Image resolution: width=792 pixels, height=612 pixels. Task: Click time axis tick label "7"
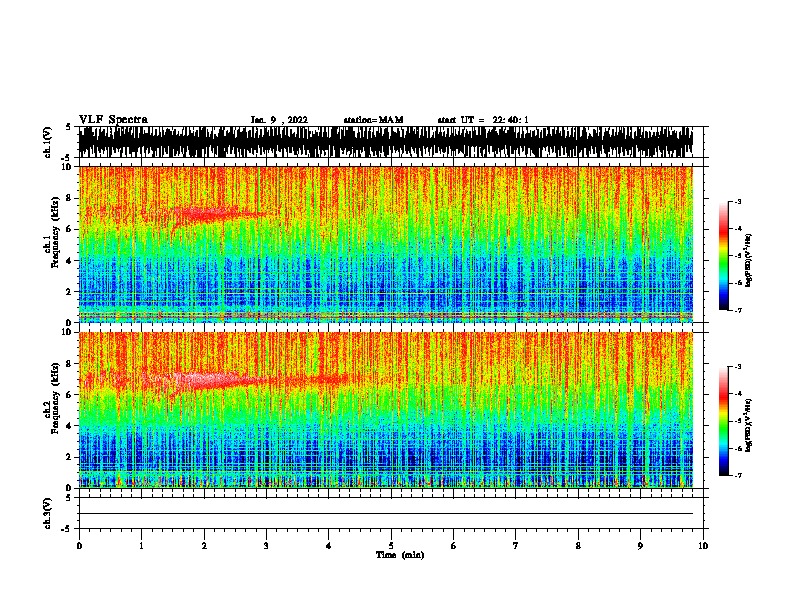pyautogui.click(x=516, y=546)
